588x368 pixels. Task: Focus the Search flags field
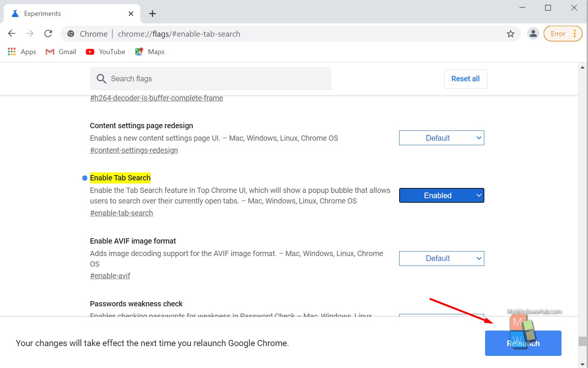pos(211,79)
